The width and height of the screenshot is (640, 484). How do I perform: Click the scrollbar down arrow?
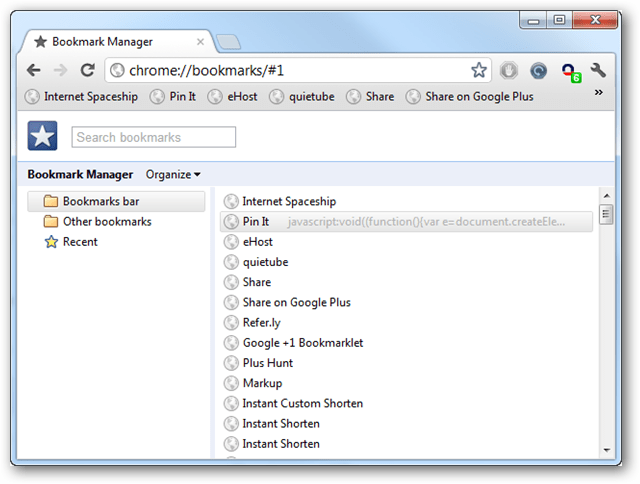[x=607, y=451]
